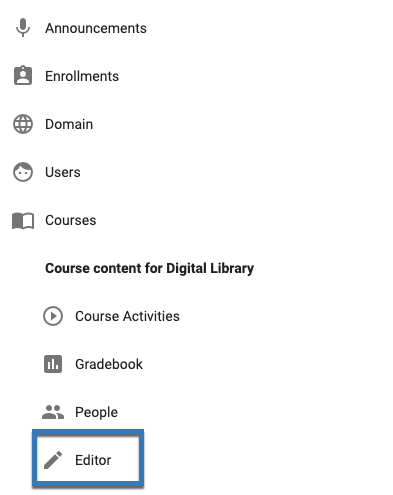Open the Users text label
The width and height of the screenshot is (393, 495).
pos(63,172)
